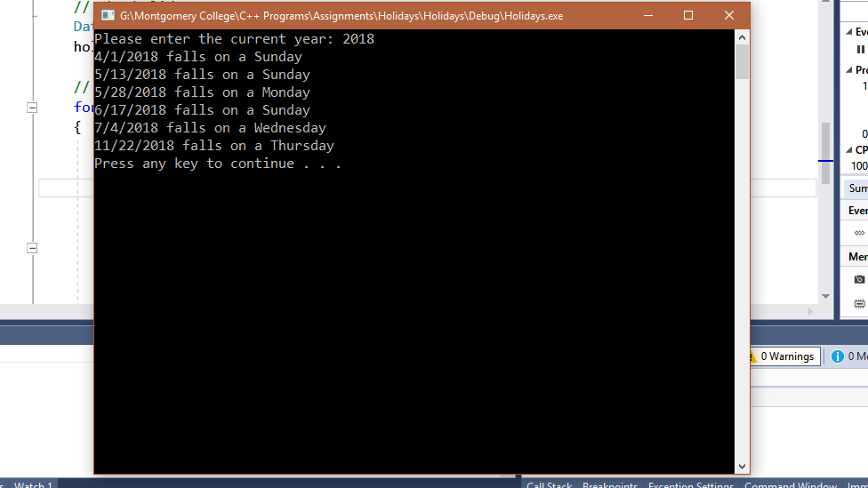Switch to the Call Stack tab
The height and width of the screenshot is (488, 868).
coord(549,484)
